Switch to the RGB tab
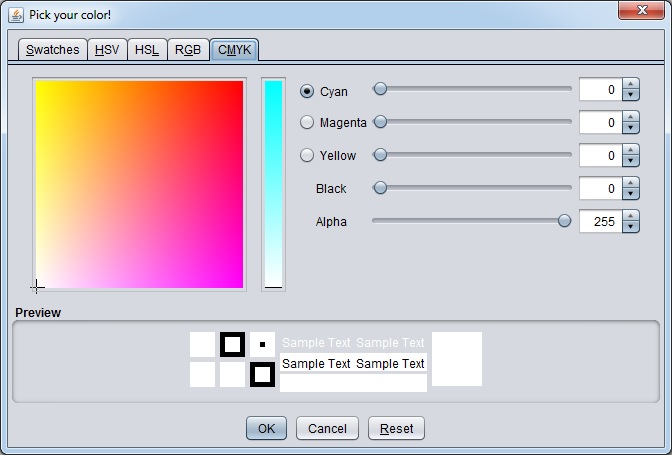 (188, 50)
